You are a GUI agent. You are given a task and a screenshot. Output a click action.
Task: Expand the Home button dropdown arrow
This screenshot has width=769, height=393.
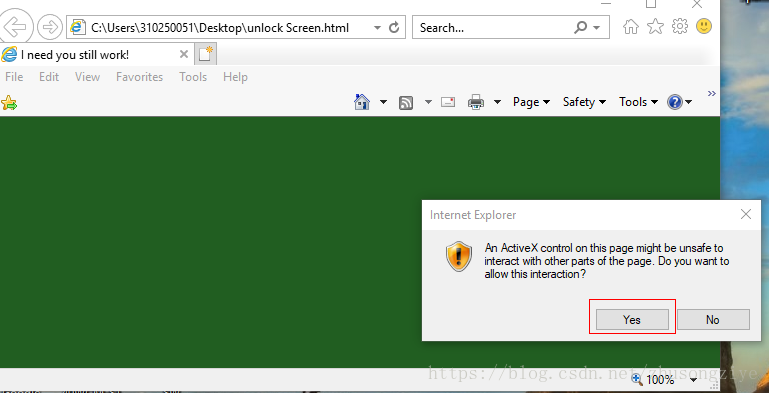(384, 102)
